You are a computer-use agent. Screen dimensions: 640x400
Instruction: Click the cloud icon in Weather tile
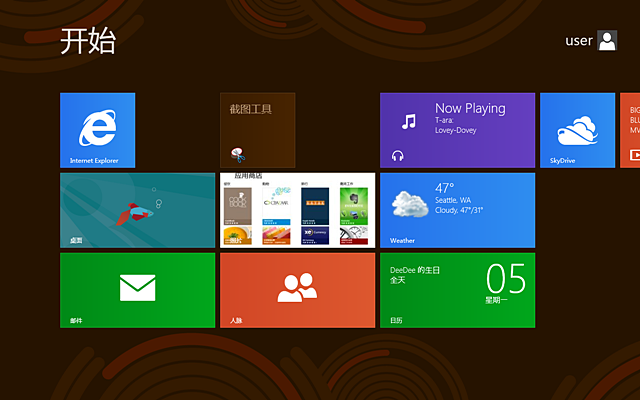[410, 204]
